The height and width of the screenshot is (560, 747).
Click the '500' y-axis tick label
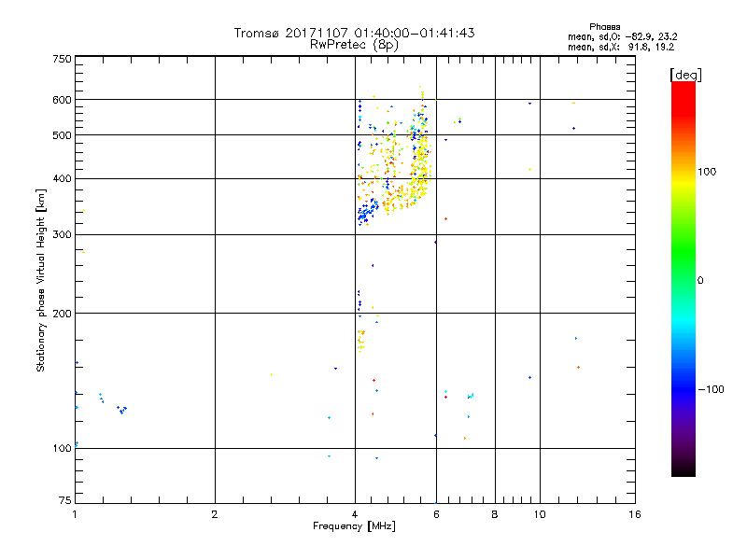coord(62,135)
